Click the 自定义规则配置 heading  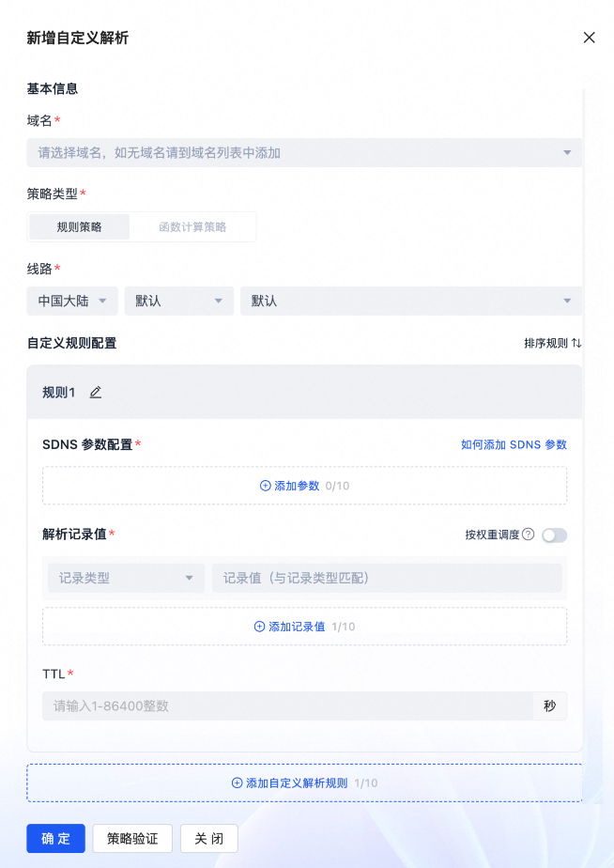(72, 343)
